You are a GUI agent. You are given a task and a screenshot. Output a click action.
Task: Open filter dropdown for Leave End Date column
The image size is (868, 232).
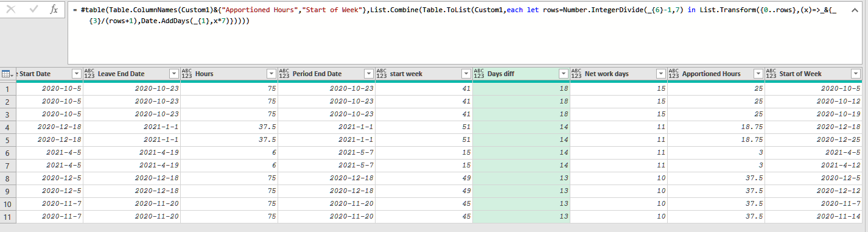173,74
